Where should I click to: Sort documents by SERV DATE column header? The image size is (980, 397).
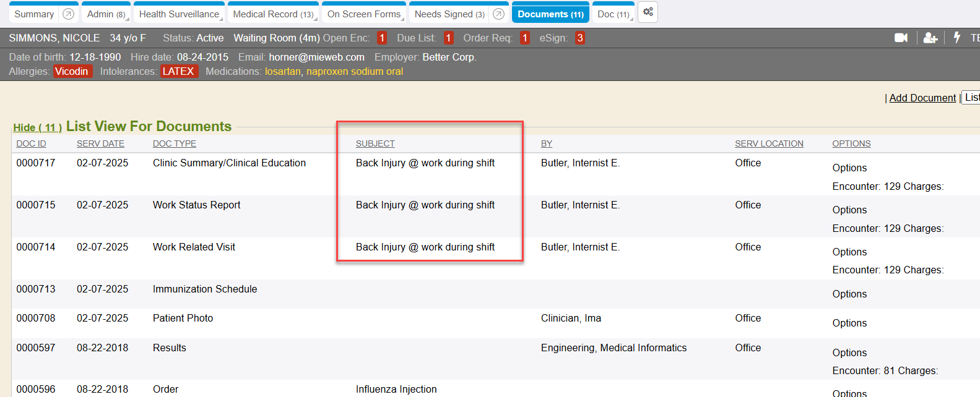tap(100, 143)
